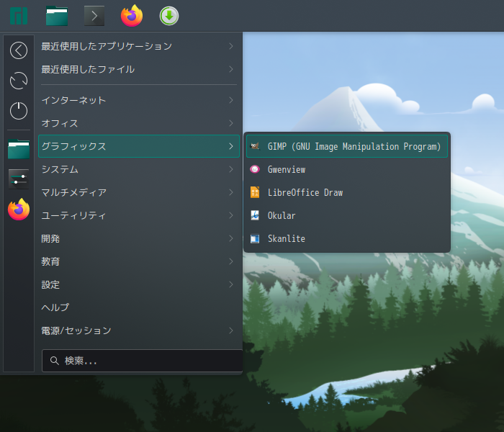Expand arrow next to 最近使用したアプリケーション

[231, 46]
